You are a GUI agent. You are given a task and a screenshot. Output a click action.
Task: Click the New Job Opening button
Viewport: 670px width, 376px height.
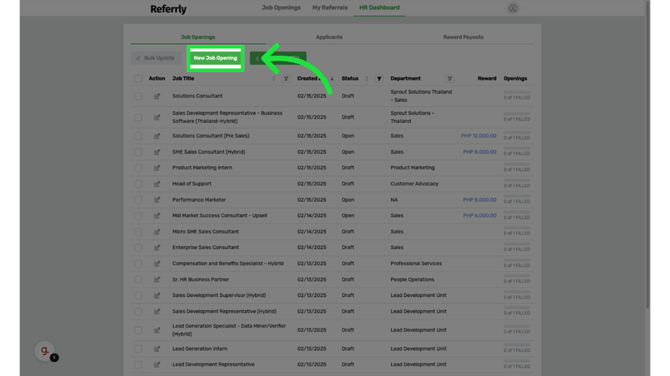pyautogui.click(x=215, y=58)
